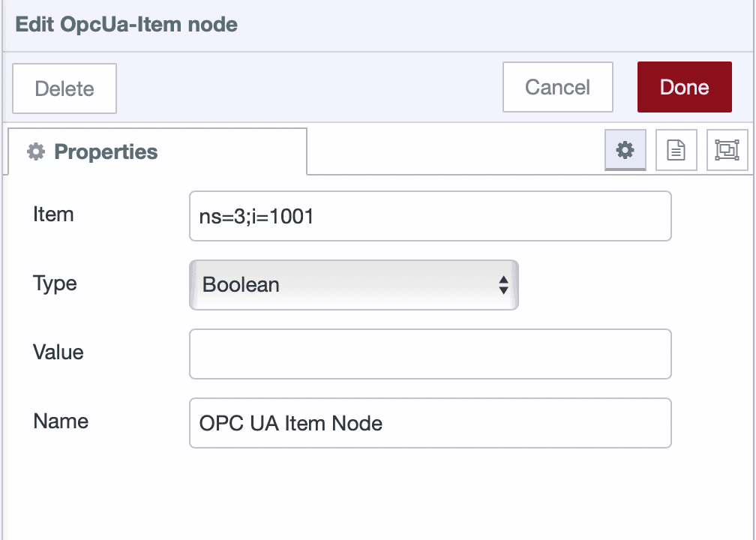Click Cancel to discard changes
This screenshot has height=540, width=756.
coord(557,87)
